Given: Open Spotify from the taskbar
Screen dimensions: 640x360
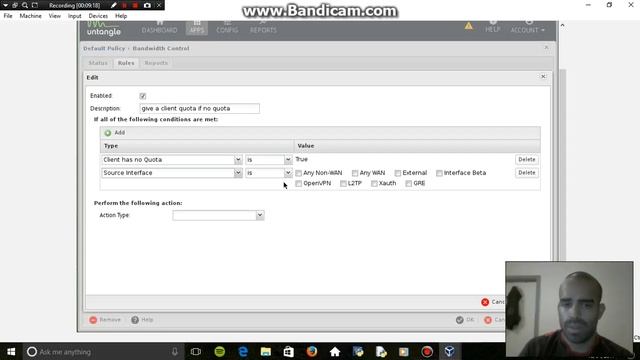Looking at the screenshot, I should tap(220, 351).
